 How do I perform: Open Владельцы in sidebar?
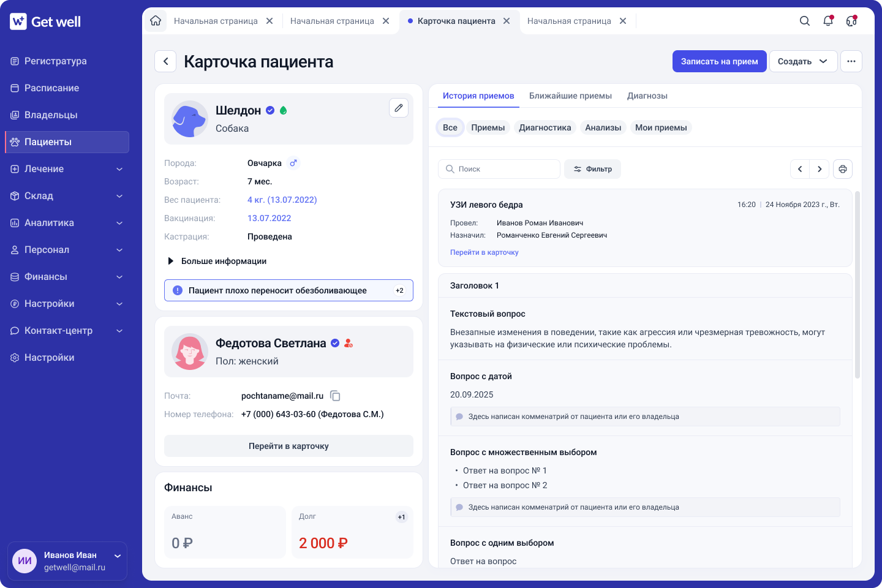pos(67,115)
